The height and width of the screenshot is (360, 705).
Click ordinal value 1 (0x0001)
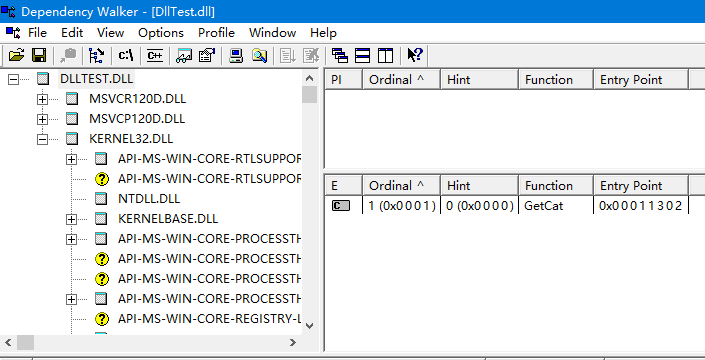coord(402,206)
